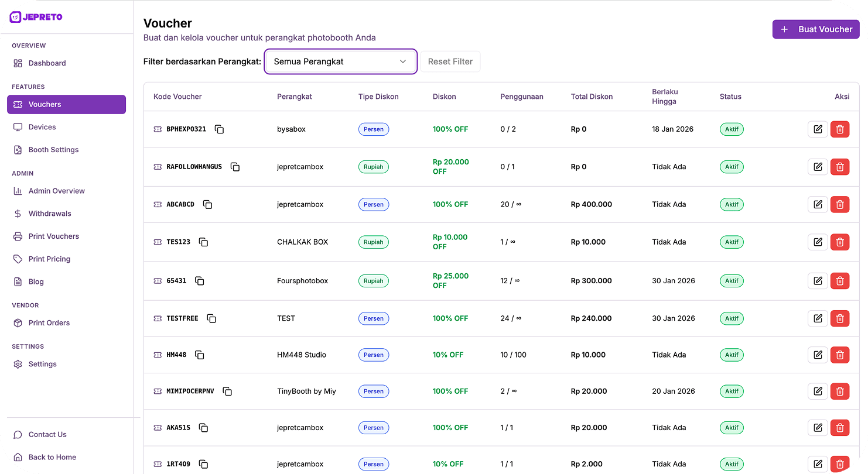
Task: Copy the RAFOLLOWHANGUS voucher code
Action: tap(235, 167)
